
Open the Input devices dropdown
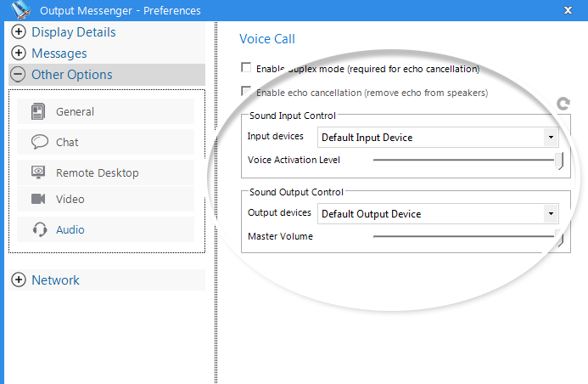tap(438, 138)
